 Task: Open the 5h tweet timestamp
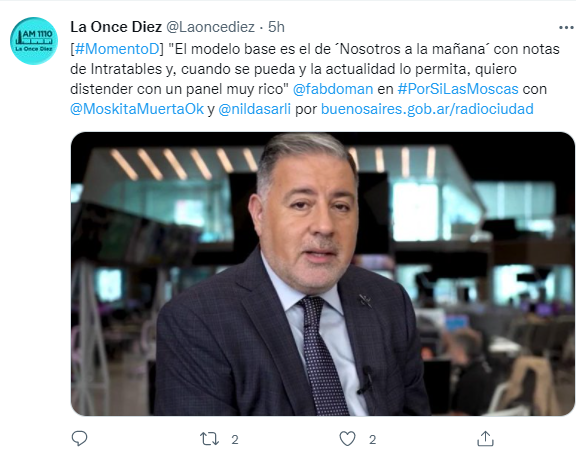coord(276,27)
